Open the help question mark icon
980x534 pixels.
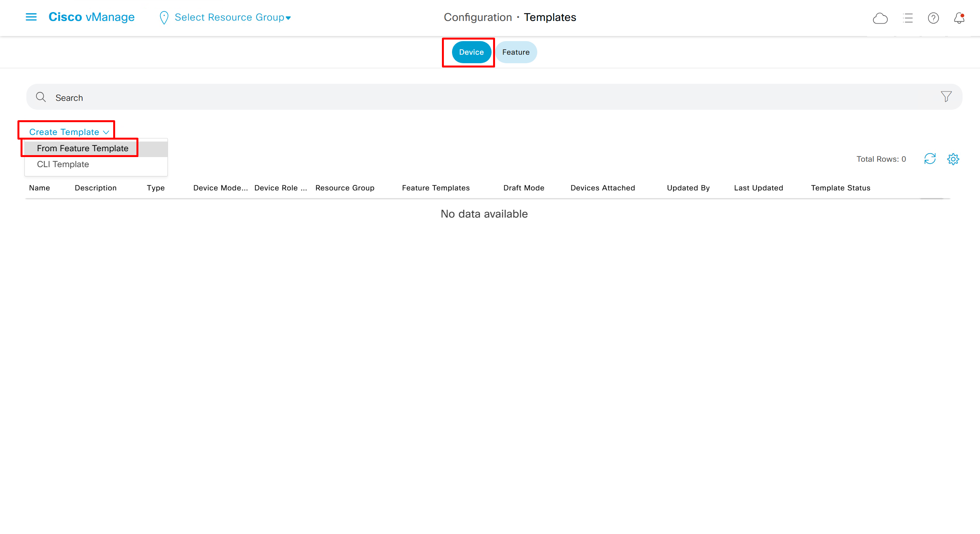click(933, 18)
